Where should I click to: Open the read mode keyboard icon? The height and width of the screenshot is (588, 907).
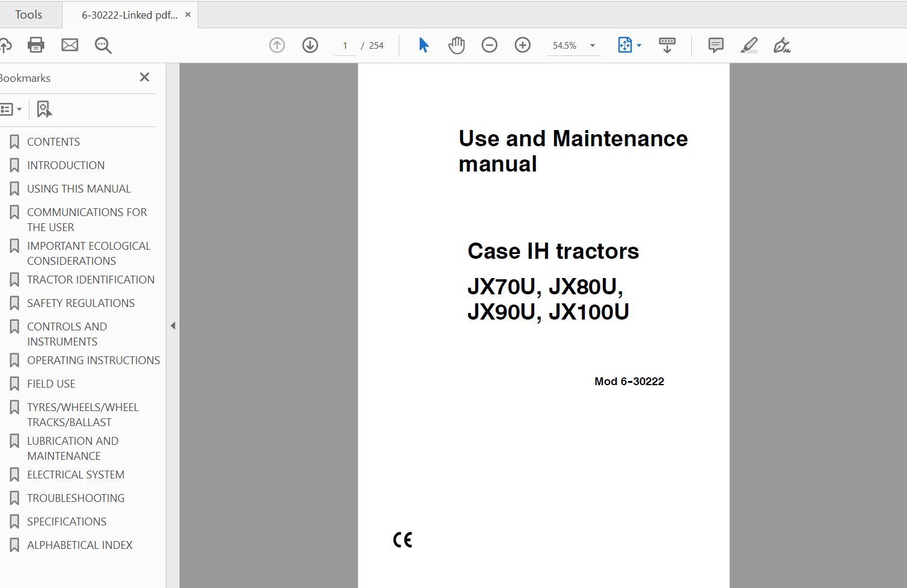tap(667, 45)
